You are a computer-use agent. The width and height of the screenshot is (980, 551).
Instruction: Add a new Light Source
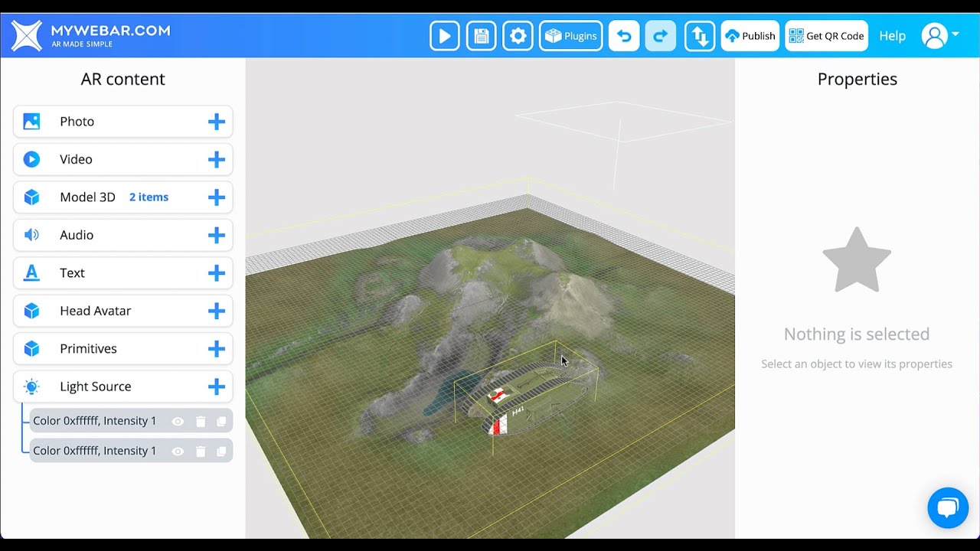click(217, 386)
